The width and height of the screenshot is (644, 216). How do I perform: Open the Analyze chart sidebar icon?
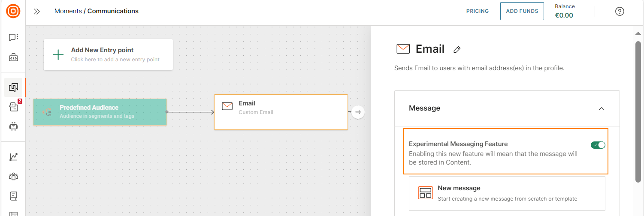click(x=13, y=157)
